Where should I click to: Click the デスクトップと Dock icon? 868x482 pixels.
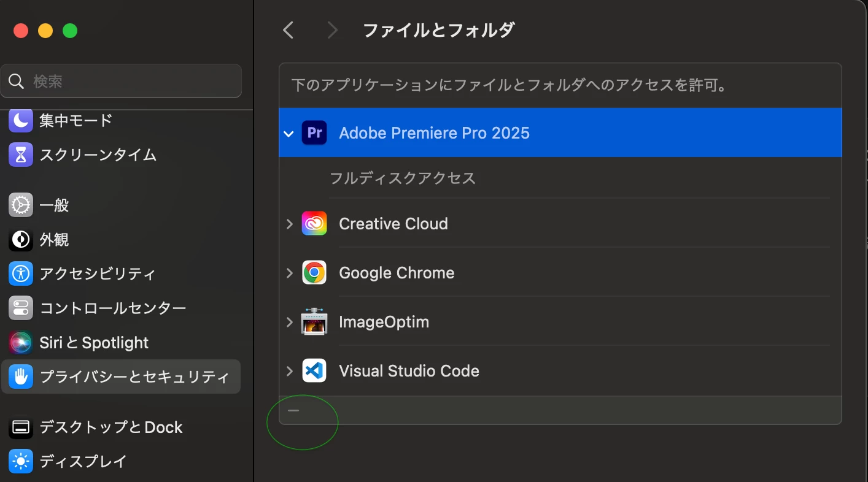tap(21, 427)
